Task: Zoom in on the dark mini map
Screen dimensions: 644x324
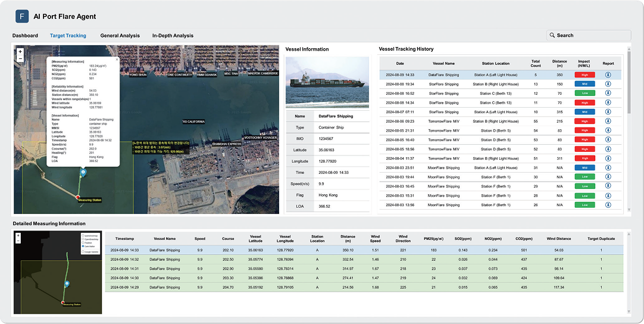Action: [x=18, y=236]
